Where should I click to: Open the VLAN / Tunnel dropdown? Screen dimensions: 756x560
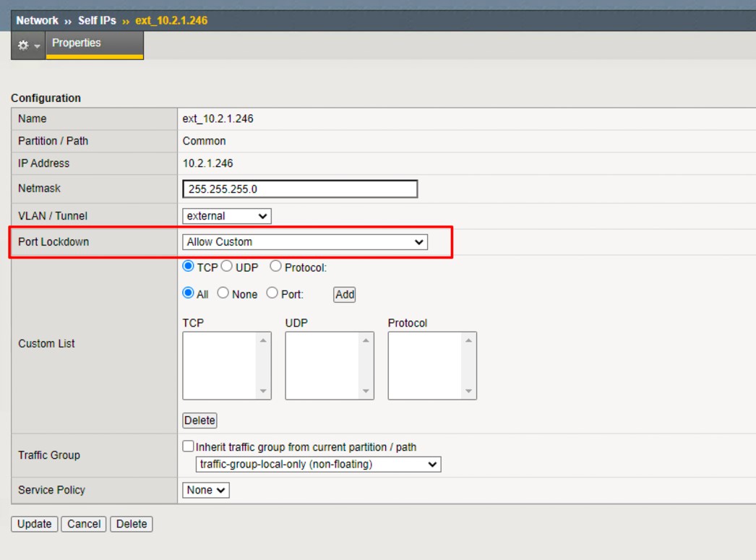coord(226,216)
